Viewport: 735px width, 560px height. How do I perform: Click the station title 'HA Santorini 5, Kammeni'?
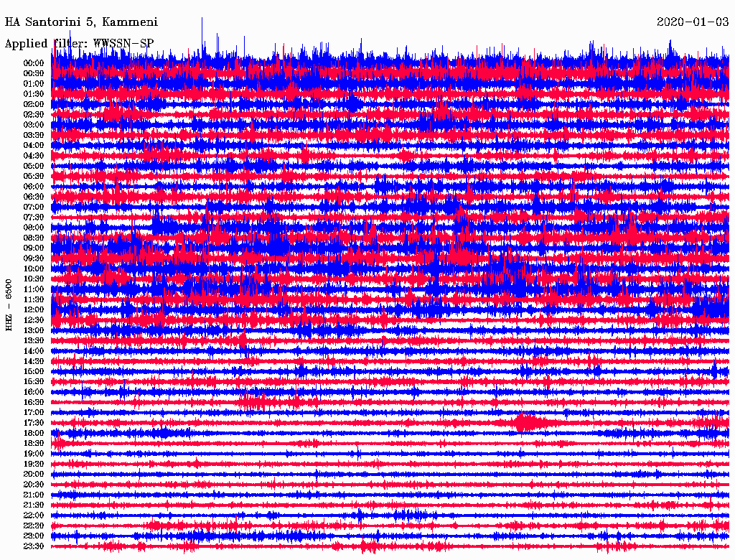82,22
